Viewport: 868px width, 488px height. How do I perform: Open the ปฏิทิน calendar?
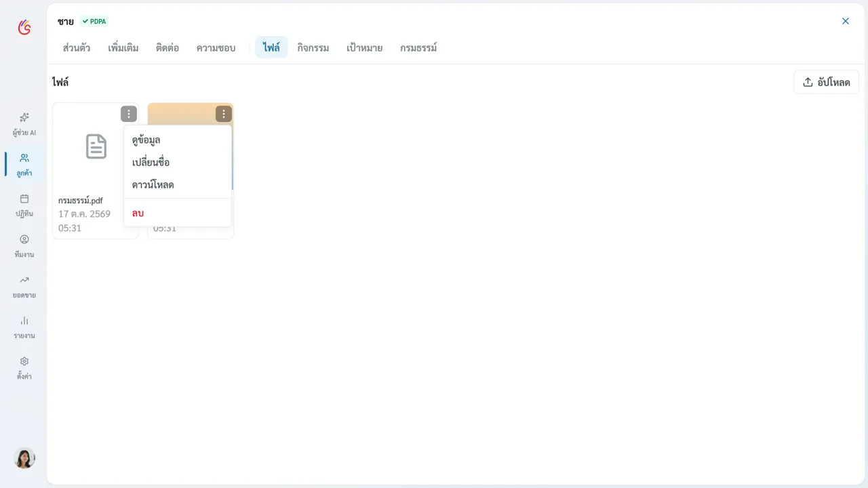click(24, 205)
